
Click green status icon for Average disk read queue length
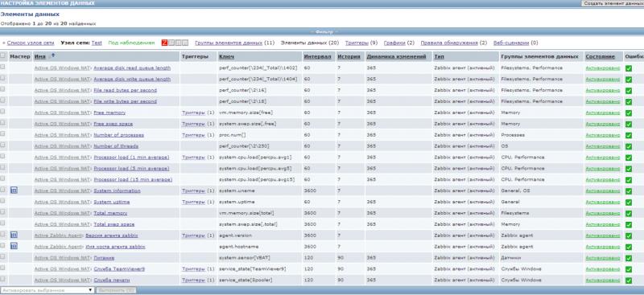click(629, 68)
